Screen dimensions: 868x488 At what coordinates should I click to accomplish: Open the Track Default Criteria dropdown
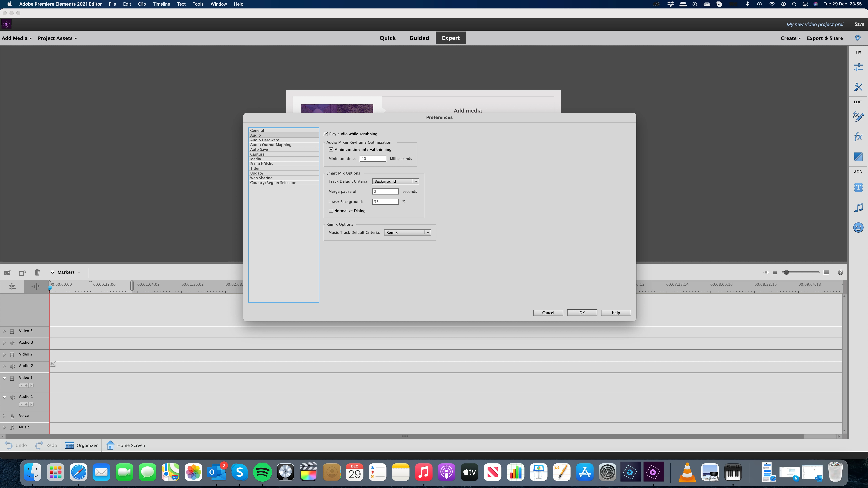point(395,181)
